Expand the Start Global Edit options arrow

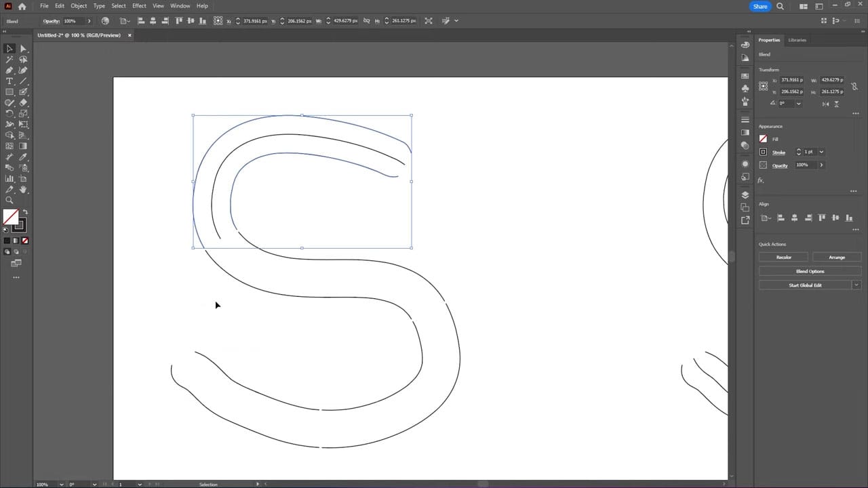(x=856, y=285)
